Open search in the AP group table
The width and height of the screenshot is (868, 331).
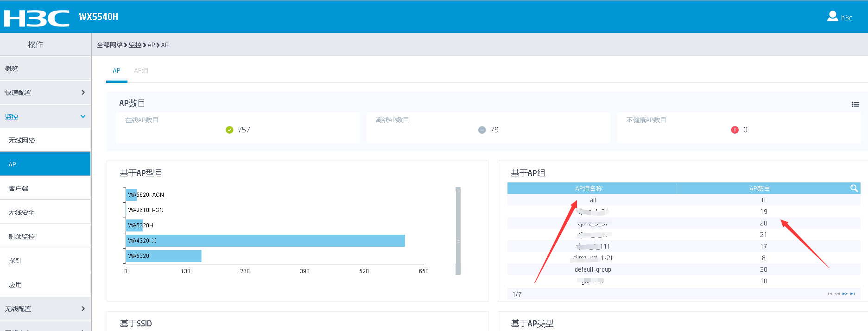854,188
